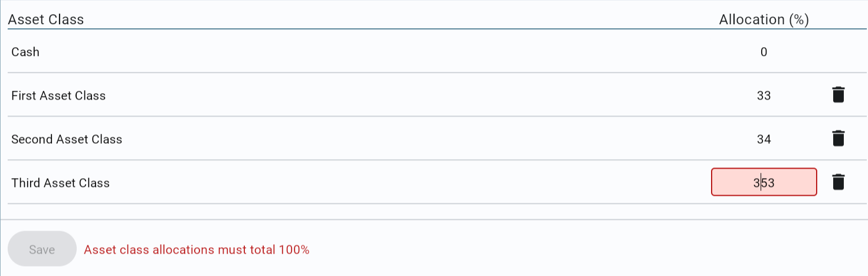
Task: Click the word 'Allocation' in the column header
Action: click(x=751, y=19)
